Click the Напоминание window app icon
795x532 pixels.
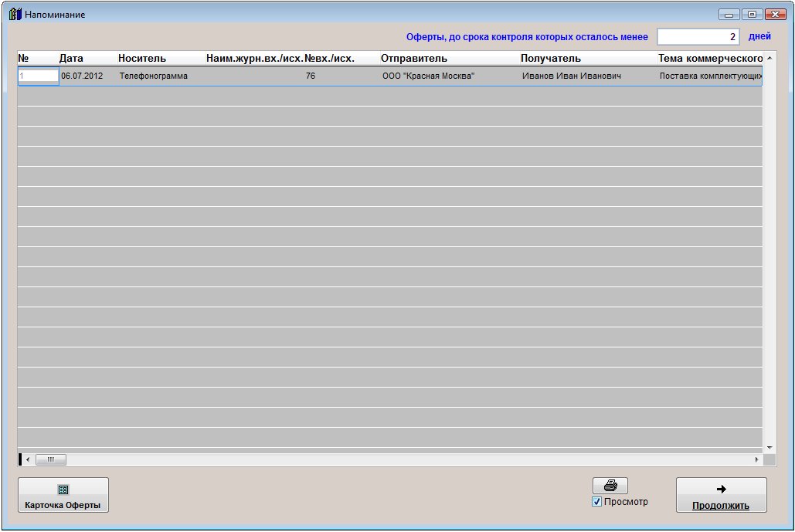[x=15, y=14]
